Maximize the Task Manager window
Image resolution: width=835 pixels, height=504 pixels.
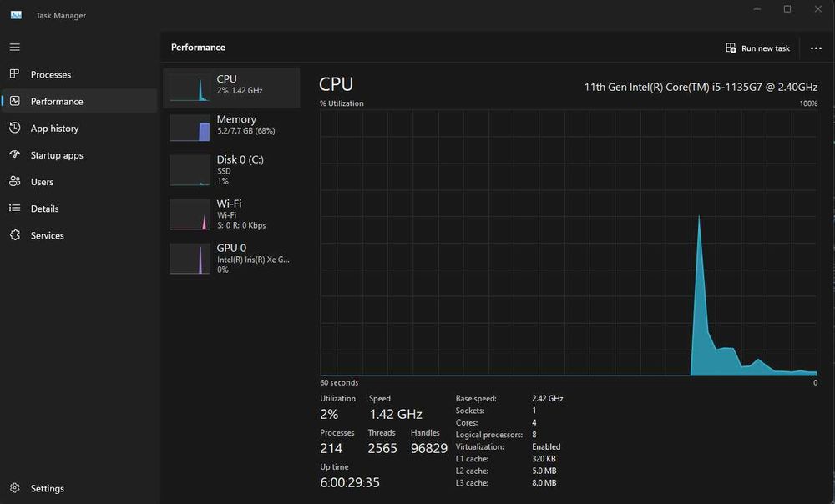(x=787, y=9)
